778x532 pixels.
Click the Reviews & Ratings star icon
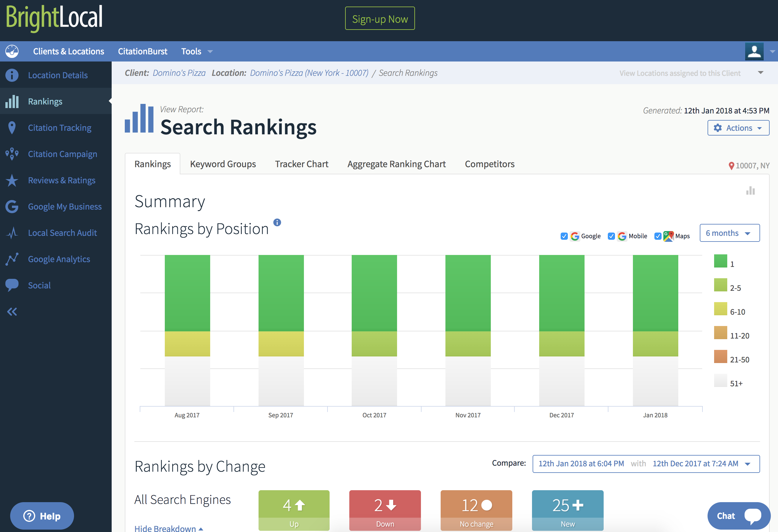pyautogui.click(x=12, y=180)
